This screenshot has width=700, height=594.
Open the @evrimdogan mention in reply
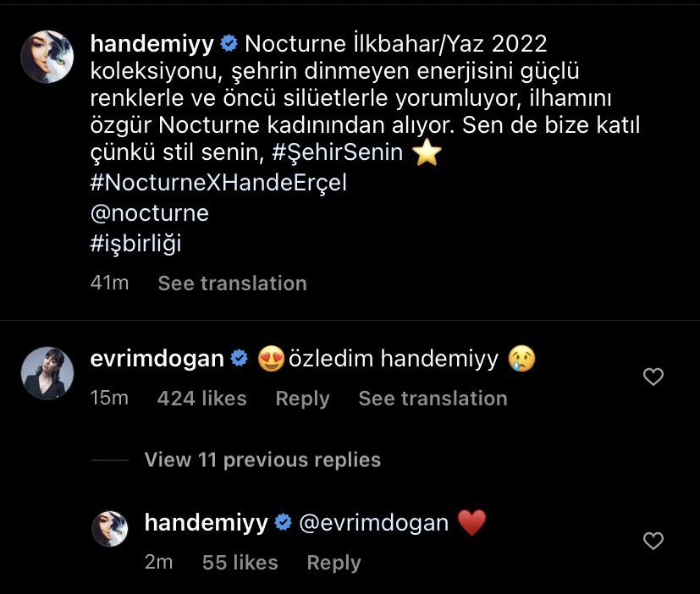coord(374,523)
